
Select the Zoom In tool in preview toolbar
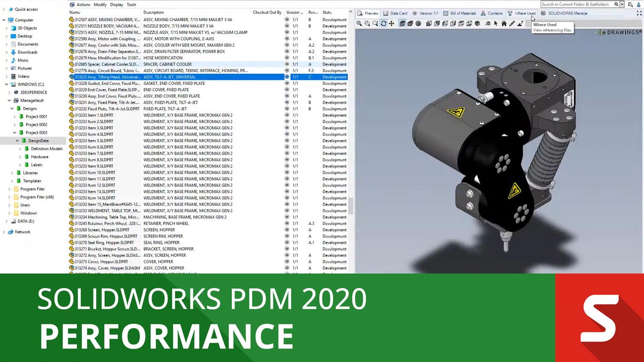375,23
